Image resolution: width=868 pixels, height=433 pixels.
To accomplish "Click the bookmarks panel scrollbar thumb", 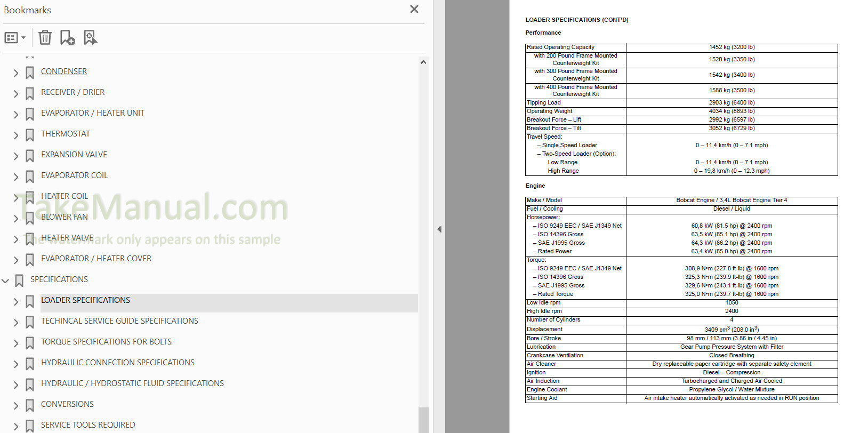I will coord(423,420).
